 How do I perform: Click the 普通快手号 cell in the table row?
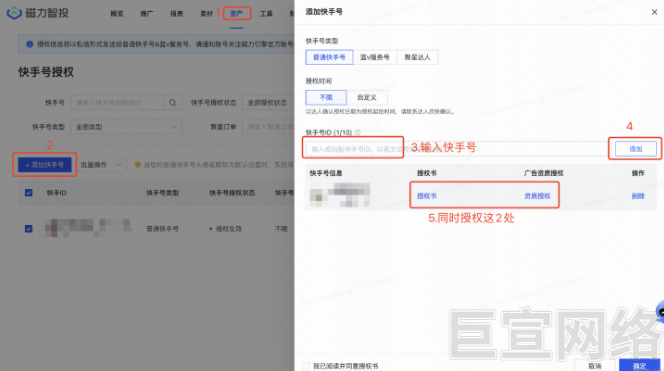pos(163,229)
